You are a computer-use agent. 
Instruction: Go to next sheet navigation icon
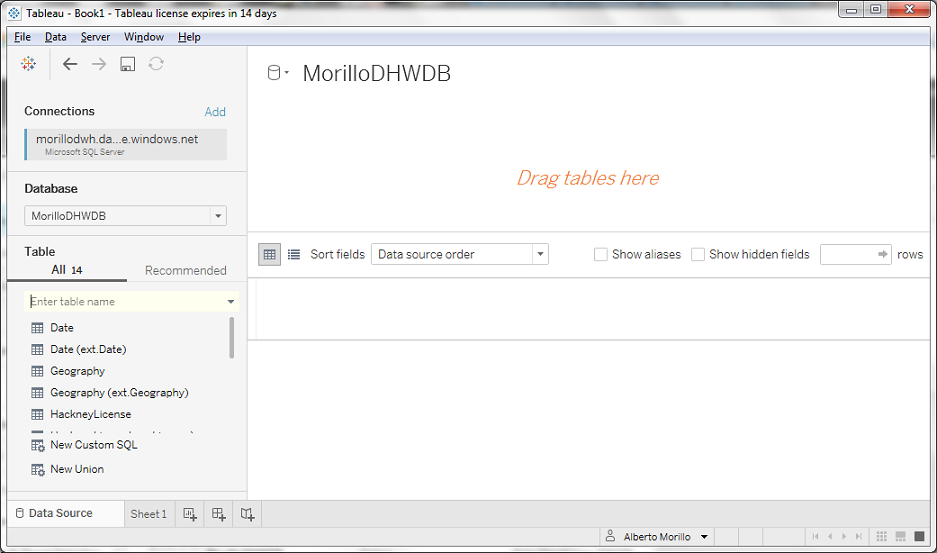pos(844,536)
